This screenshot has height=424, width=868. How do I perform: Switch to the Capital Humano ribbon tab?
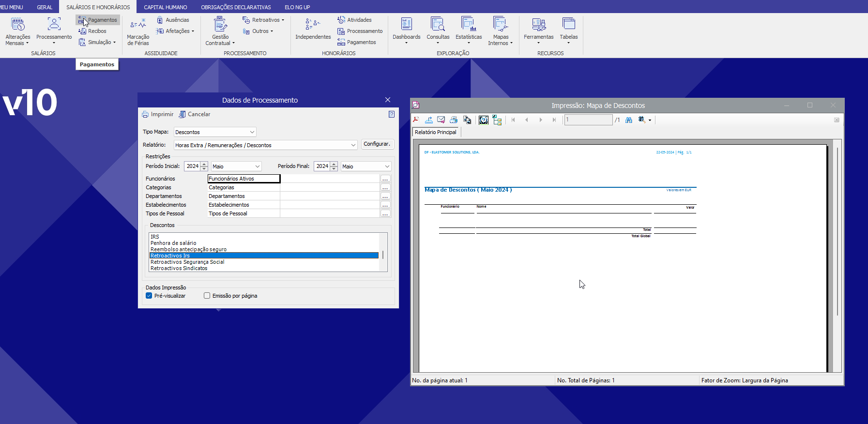[x=165, y=7]
